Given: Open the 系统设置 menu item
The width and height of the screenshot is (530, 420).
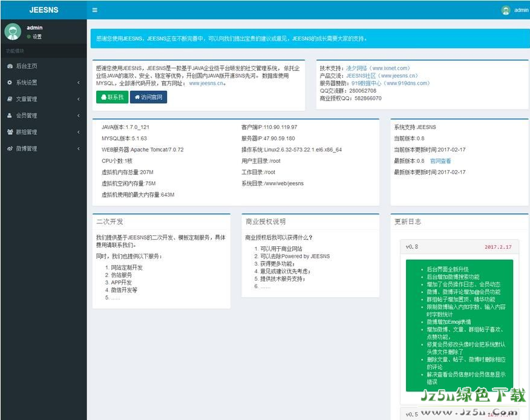Looking at the screenshot, I should pyautogui.click(x=44, y=82).
